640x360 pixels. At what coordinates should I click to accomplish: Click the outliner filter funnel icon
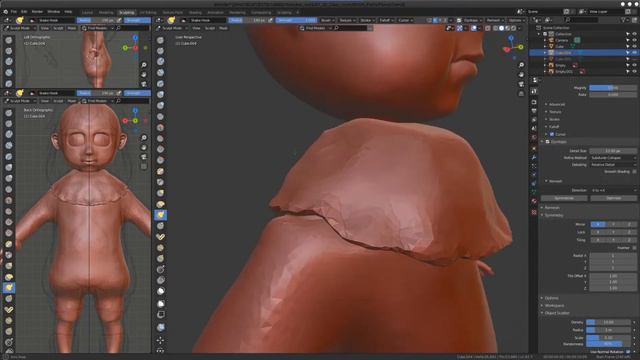(x=623, y=20)
